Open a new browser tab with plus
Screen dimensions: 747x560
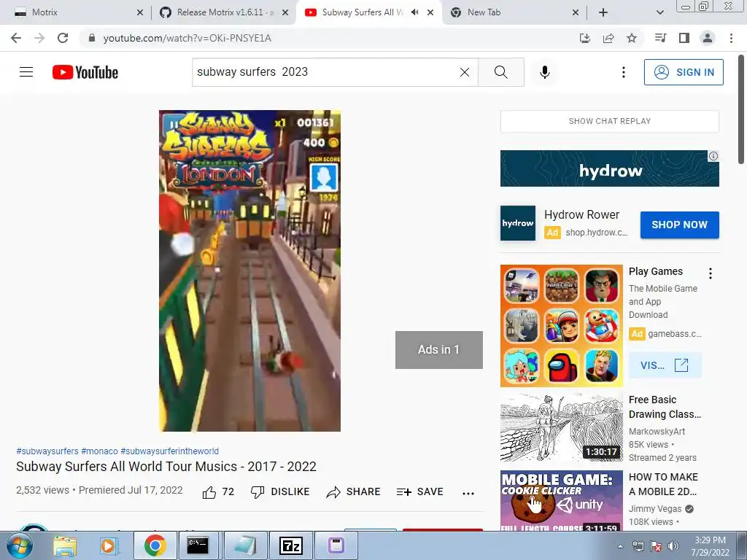tap(603, 12)
